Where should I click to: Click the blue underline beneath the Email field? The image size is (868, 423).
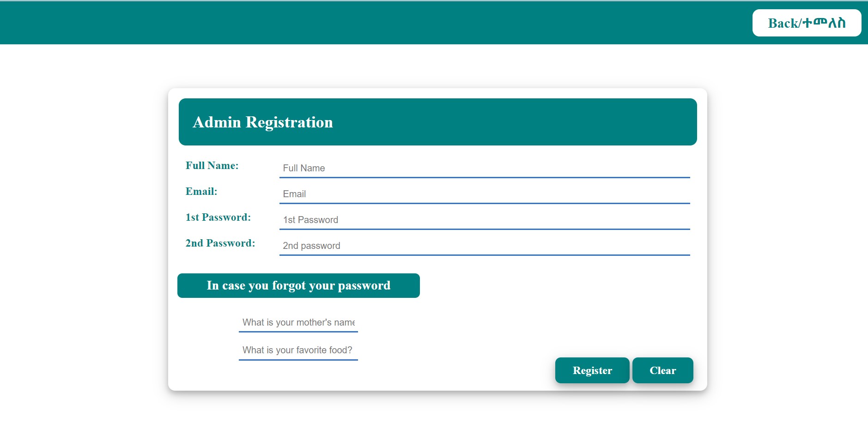485,203
